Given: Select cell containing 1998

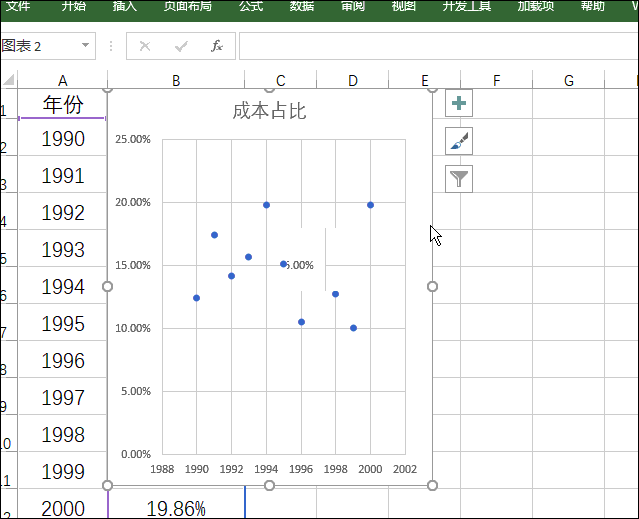Looking at the screenshot, I should (x=62, y=435).
